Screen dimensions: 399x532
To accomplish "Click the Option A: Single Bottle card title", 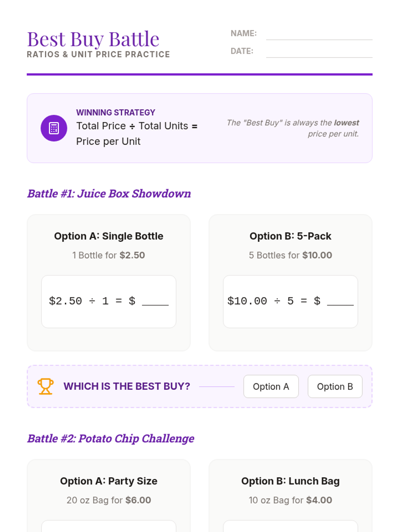I will [109, 236].
